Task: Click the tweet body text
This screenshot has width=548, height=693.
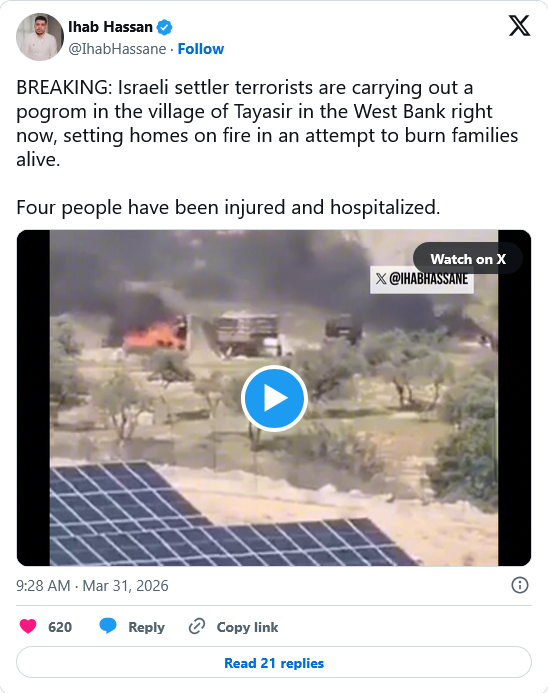Action: tap(267, 148)
